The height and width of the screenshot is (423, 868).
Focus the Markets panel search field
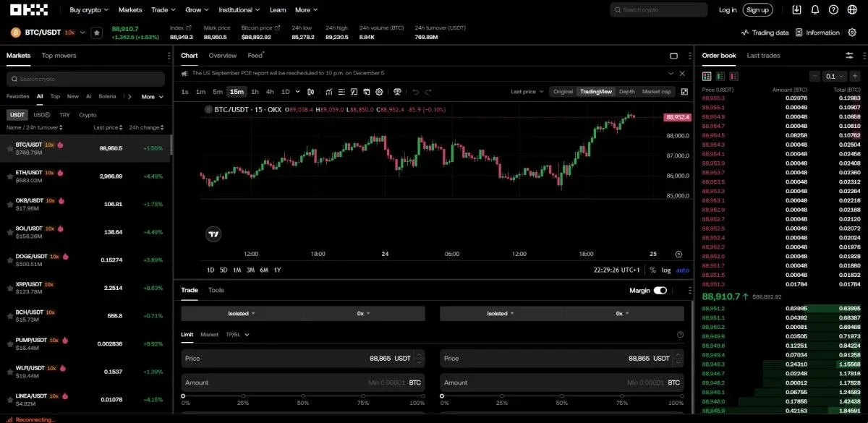85,79
